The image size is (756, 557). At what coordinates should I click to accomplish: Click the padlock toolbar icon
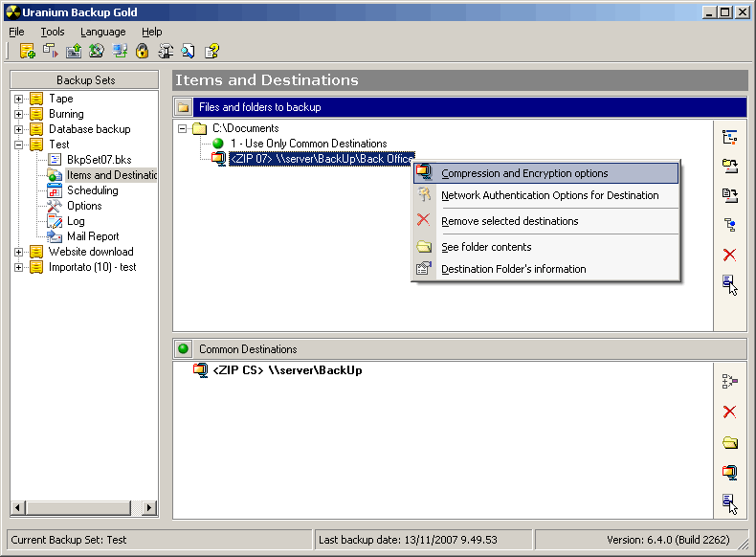pyautogui.click(x=143, y=51)
